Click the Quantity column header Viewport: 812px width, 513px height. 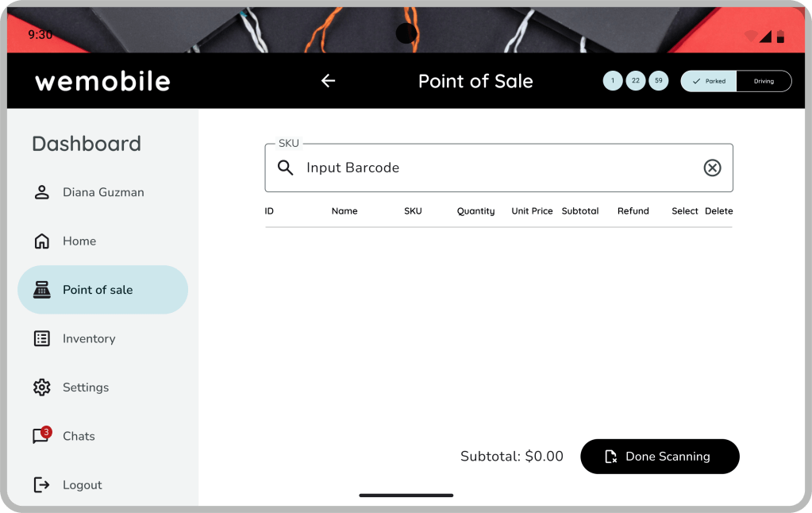pos(475,211)
